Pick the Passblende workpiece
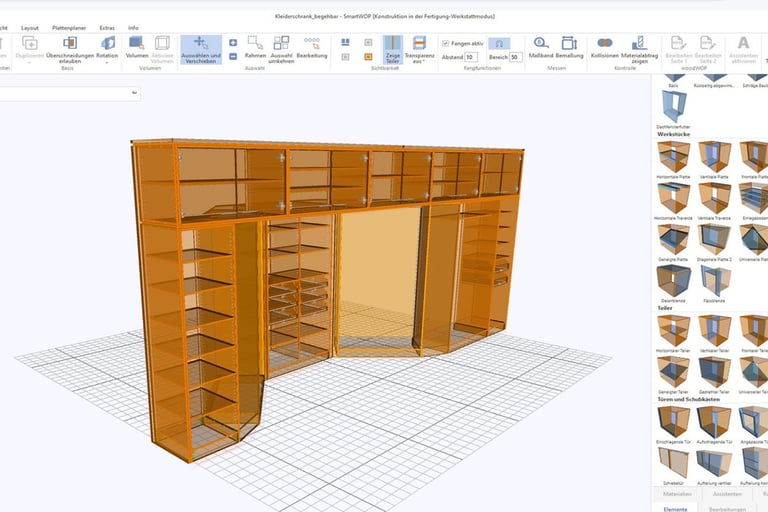 pos(714,284)
